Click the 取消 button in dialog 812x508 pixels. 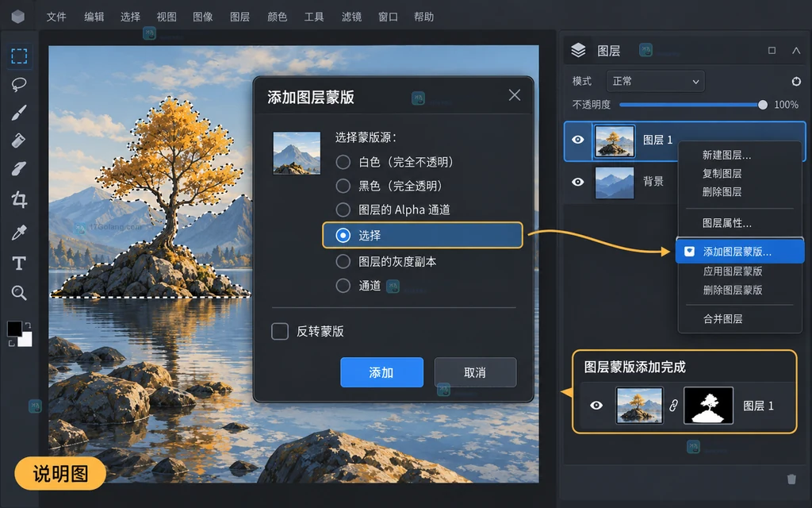point(475,372)
